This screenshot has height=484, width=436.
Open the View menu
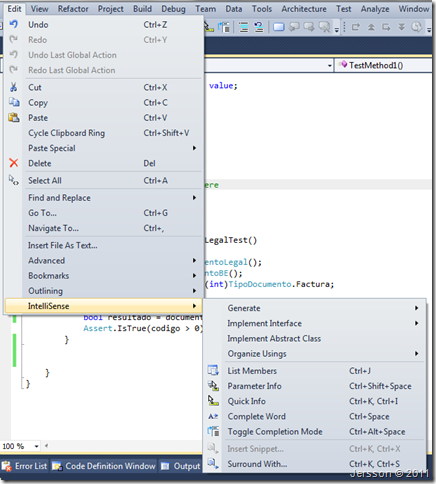39,9
